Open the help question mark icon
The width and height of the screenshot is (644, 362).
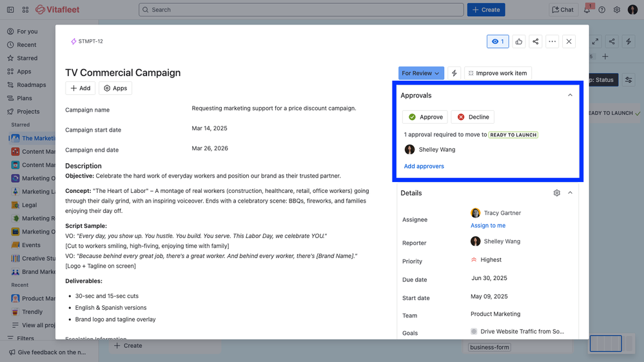601,10
